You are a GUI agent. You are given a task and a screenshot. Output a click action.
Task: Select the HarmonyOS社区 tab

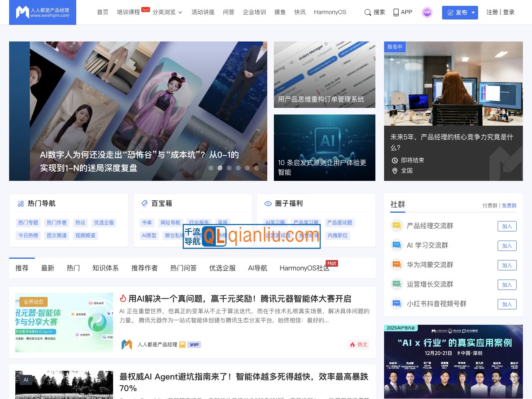pos(305,268)
